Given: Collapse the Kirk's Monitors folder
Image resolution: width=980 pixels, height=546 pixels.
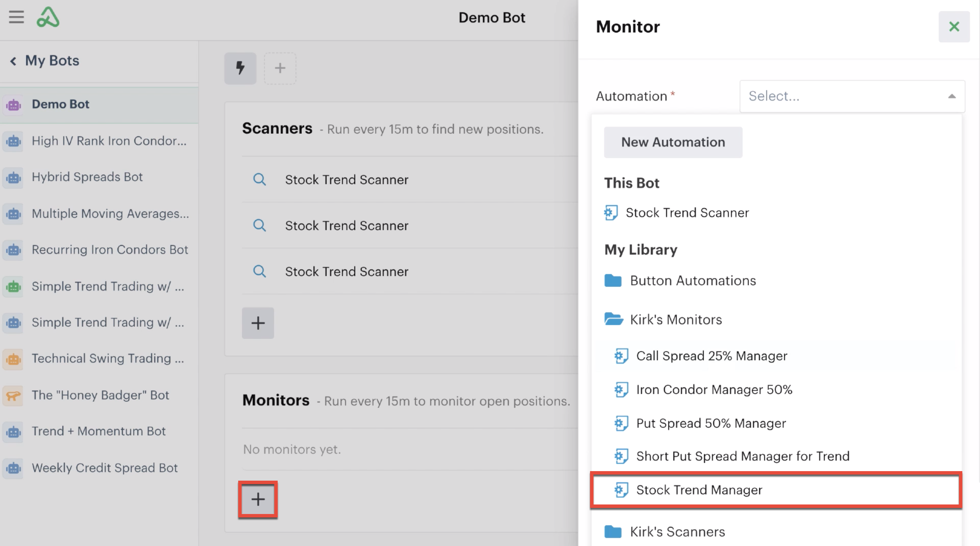Looking at the screenshot, I should click(x=663, y=320).
